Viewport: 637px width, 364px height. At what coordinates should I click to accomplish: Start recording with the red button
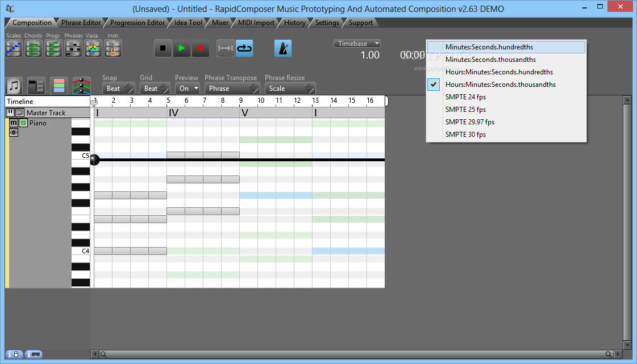pos(200,48)
